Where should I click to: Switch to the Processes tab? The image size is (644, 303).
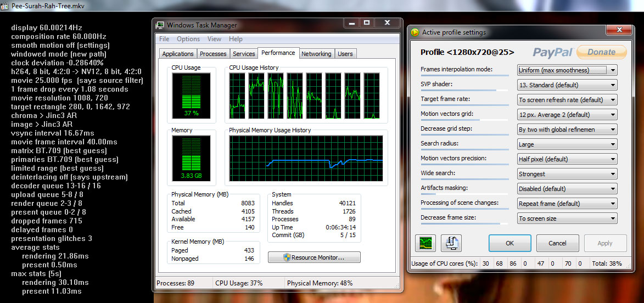coord(213,54)
